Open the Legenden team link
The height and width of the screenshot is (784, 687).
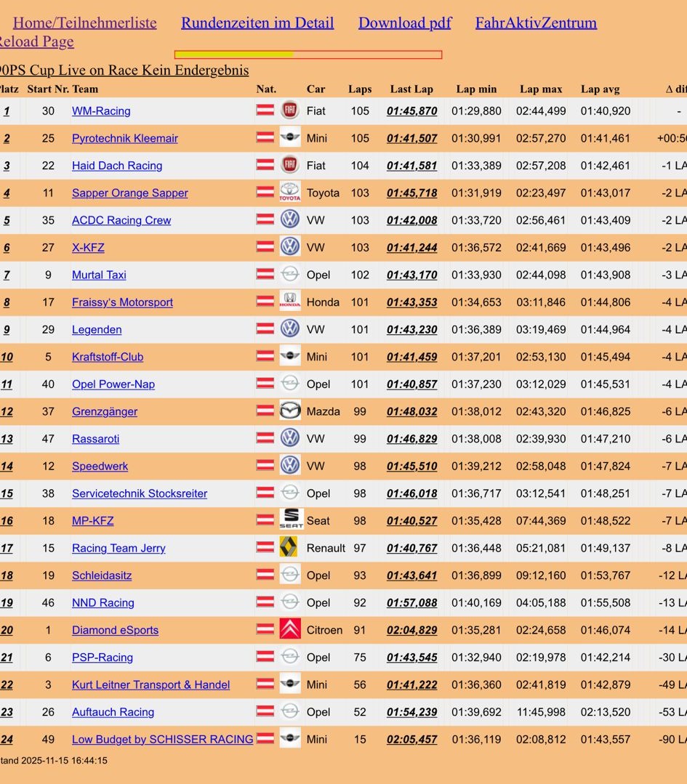(x=97, y=329)
